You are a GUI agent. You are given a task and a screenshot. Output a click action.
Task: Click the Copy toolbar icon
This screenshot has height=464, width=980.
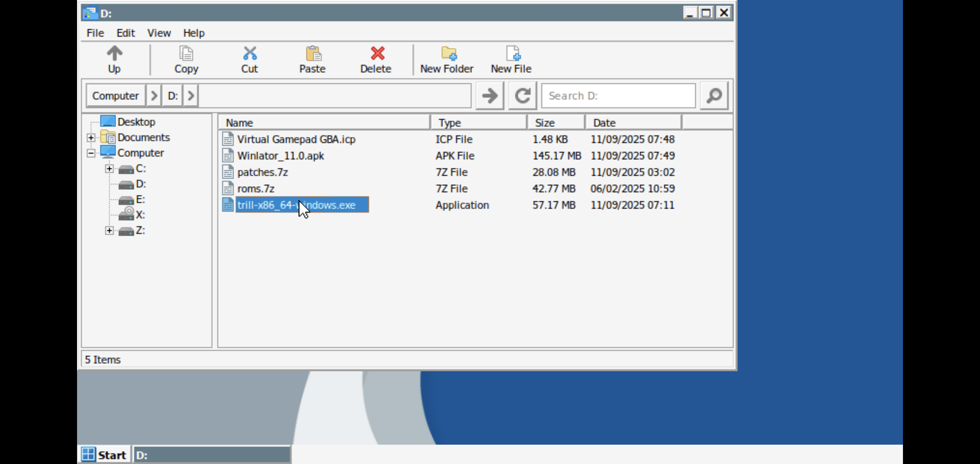(x=186, y=53)
